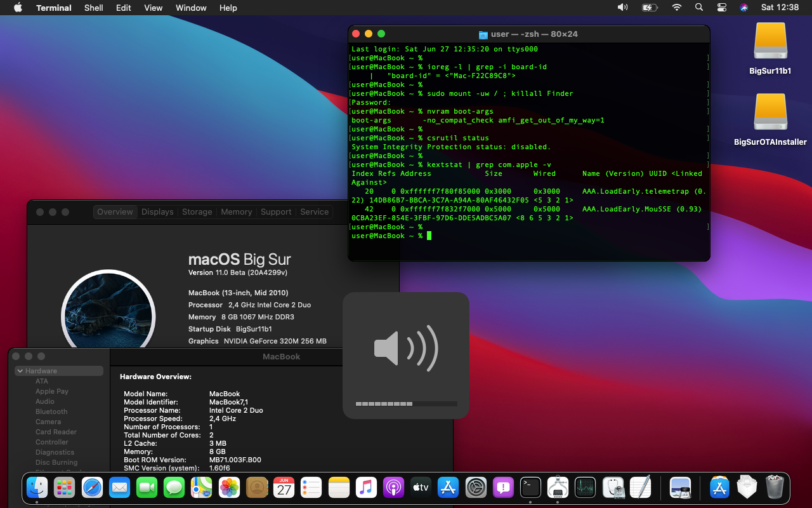Open Control Center in menu bar
Image resolution: width=812 pixels, height=508 pixels.
tap(721, 8)
